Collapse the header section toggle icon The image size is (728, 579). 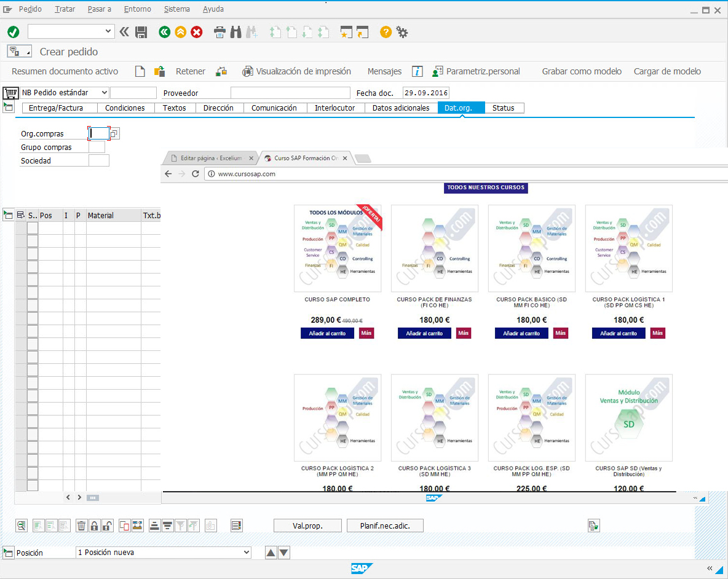[x=9, y=108]
